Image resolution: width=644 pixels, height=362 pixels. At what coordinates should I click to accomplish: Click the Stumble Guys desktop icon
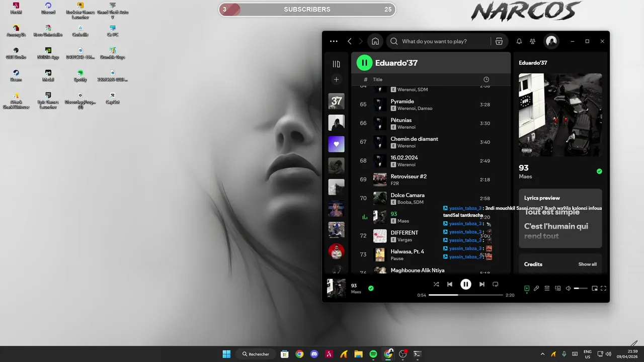click(x=113, y=53)
